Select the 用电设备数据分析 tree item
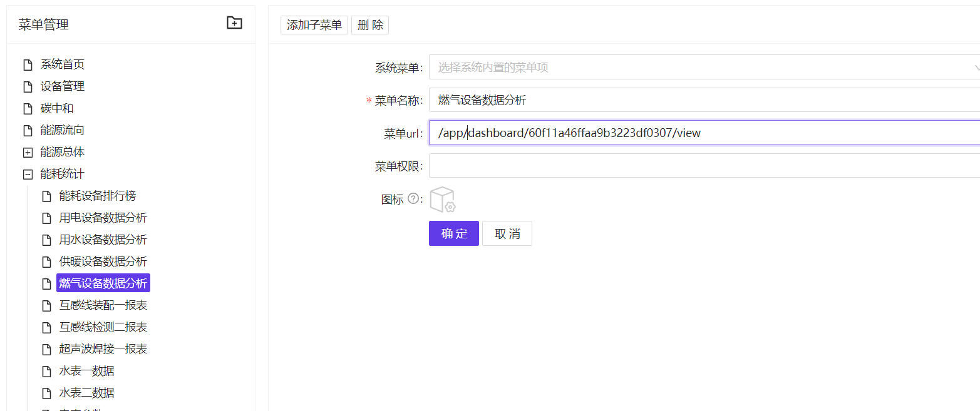 (104, 217)
